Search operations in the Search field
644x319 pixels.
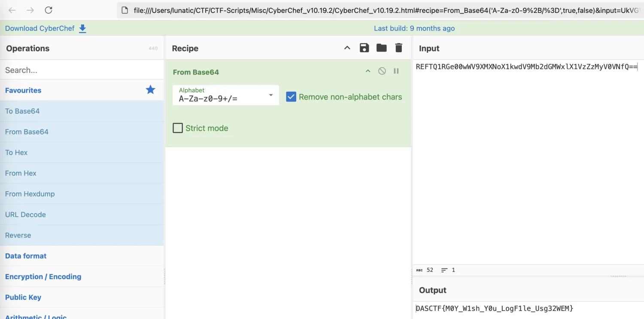[x=82, y=70]
